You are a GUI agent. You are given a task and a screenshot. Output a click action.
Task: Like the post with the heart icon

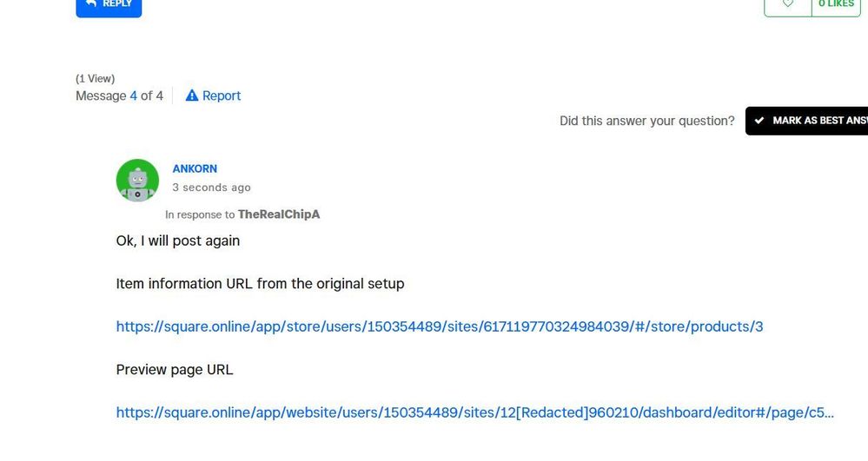coord(788,4)
